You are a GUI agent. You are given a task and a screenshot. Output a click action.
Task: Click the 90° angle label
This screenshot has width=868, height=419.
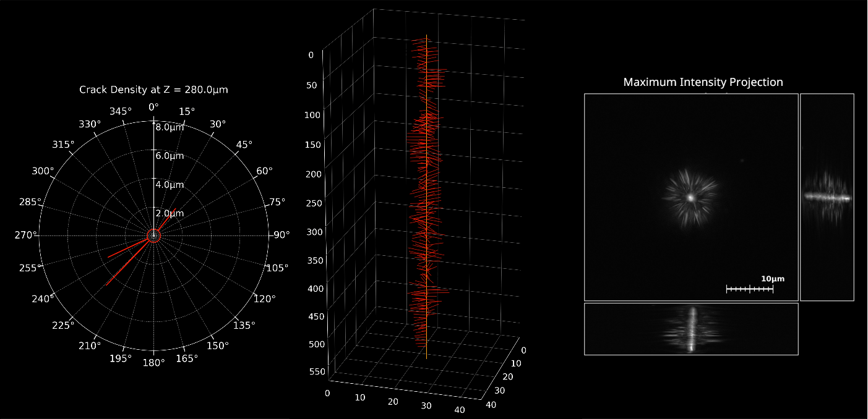tap(282, 235)
